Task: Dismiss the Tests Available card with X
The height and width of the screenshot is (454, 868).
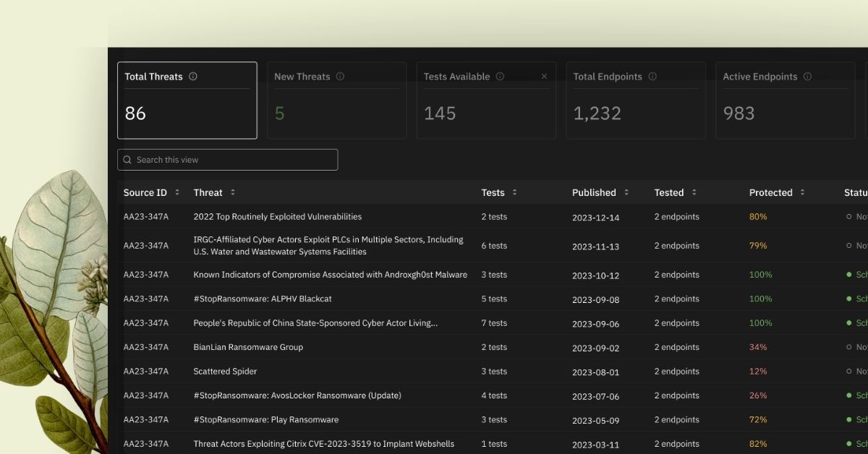Action: [x=544, y=77]
